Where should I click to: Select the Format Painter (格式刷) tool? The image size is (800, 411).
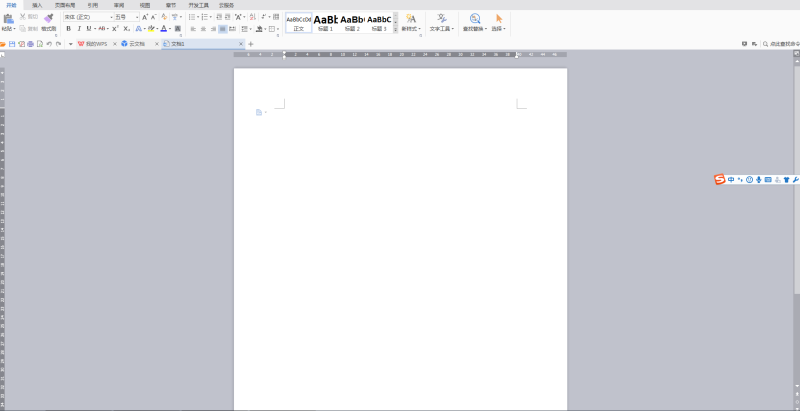pyautogui.click(x=48, y=22)
